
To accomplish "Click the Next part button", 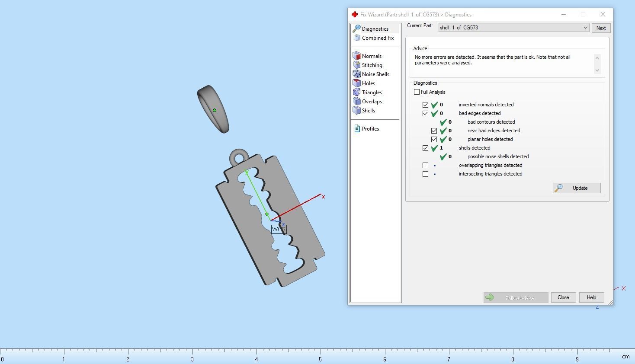I will 601,28.
